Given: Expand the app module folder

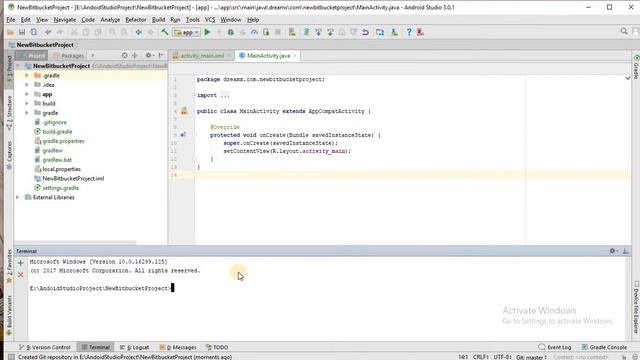Looking at the screenshot, I should (27, 94).
